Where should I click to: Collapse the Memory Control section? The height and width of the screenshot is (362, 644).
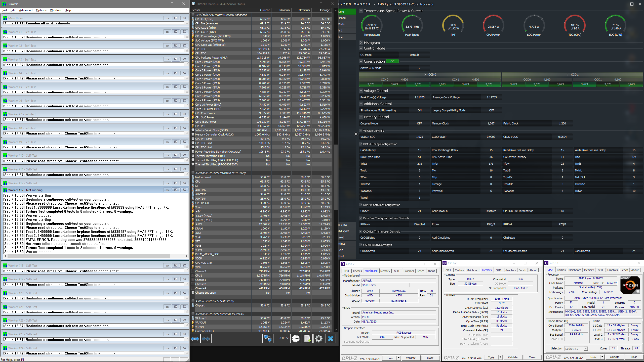pyautogui.click(x=361, y=117)
